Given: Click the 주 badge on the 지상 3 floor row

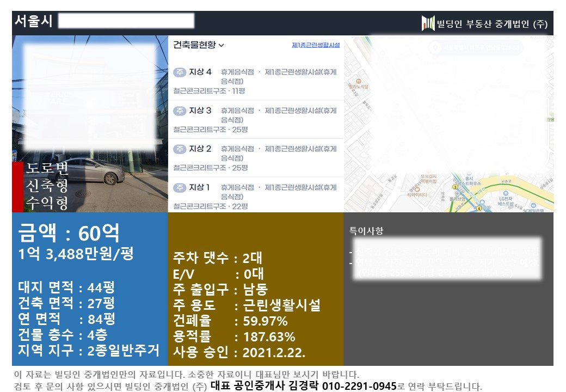Looking at the screenshot, I should click(x=179, y=111).
